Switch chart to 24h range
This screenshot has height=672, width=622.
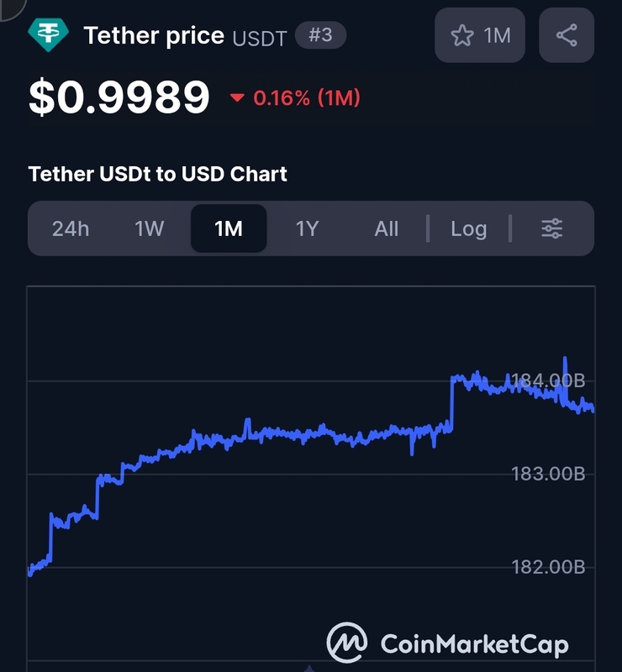[x=71, y=228]
